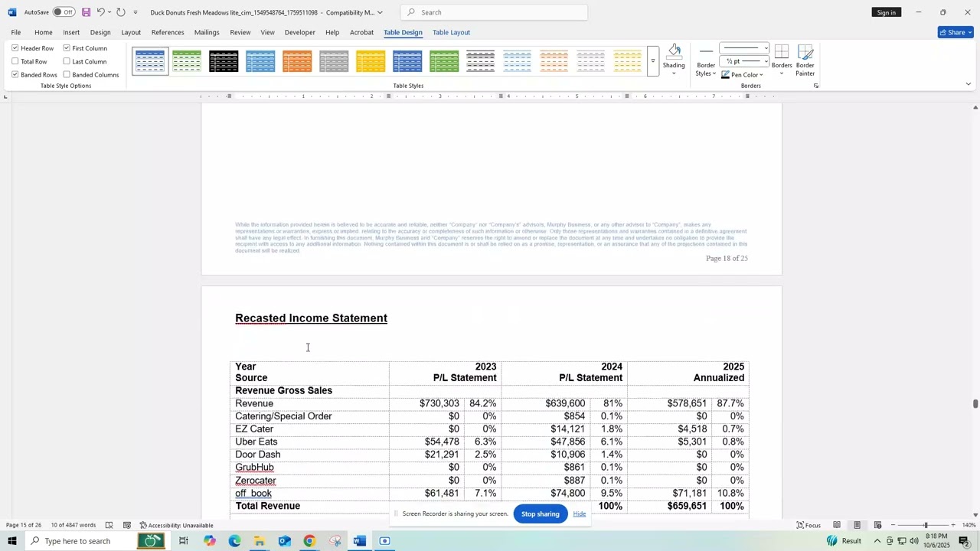Open the Borders dialog launcher
The width and height of the screenshot is (980, 551).
[x=816, y=86]
